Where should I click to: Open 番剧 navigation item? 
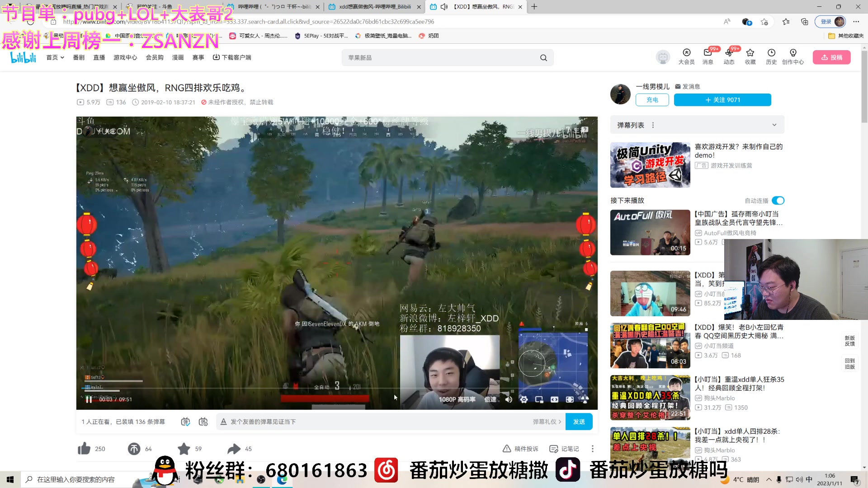point(79,57)
